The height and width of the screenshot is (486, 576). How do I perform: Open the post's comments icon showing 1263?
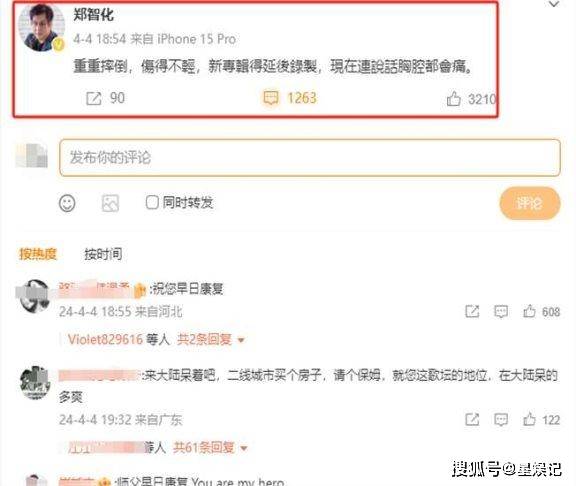pos(271,98)
